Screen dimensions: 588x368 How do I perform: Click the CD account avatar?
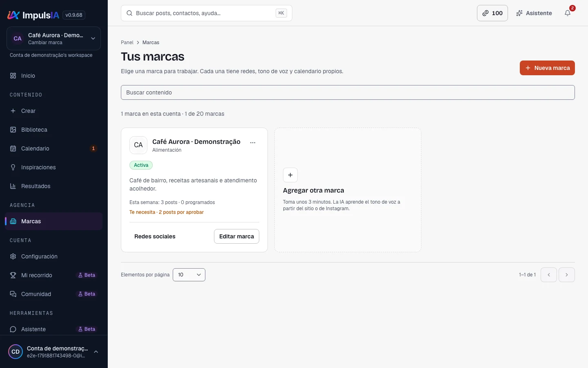point(16,352)
